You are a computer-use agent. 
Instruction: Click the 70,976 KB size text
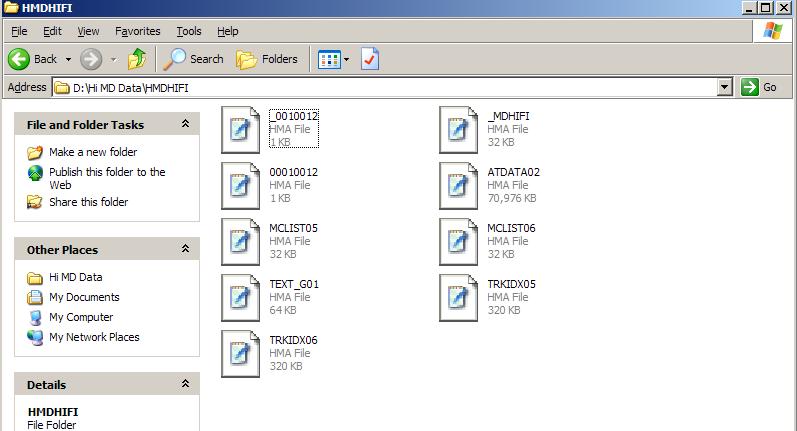click(512, 198)
